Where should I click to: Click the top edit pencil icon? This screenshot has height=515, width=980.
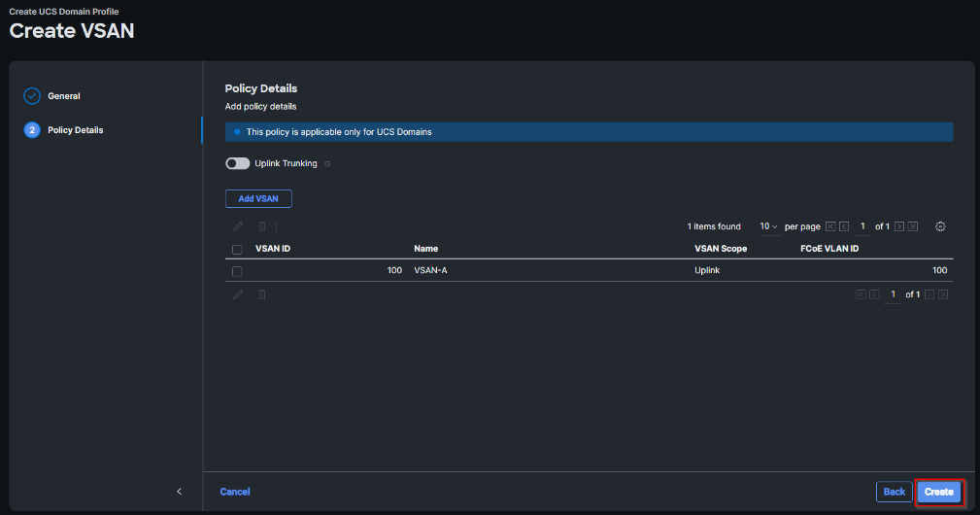pos(238,226)
